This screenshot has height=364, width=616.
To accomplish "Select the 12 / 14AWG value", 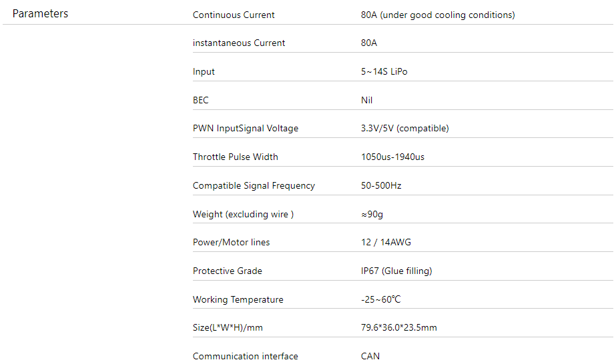I will (x=386, y=243).
